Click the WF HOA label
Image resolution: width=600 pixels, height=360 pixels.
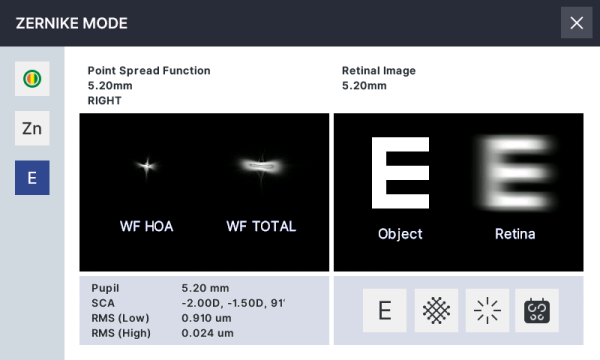147,226
